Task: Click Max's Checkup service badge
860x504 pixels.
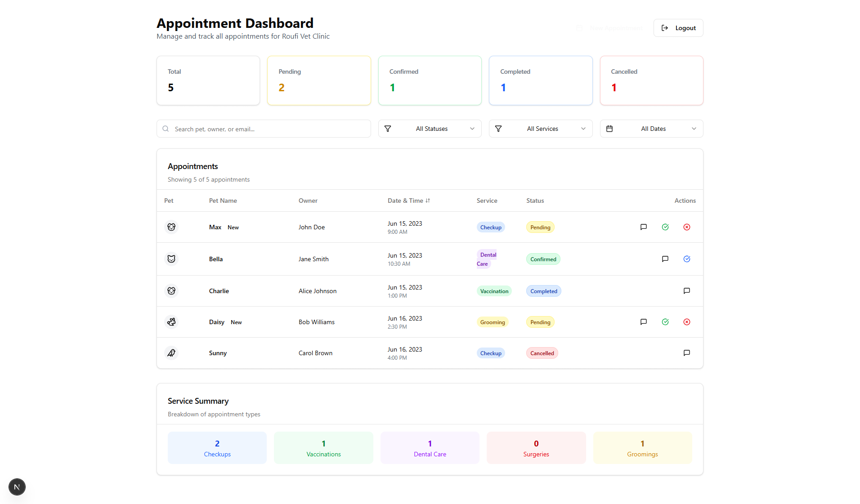Action: tap(491, 227)
